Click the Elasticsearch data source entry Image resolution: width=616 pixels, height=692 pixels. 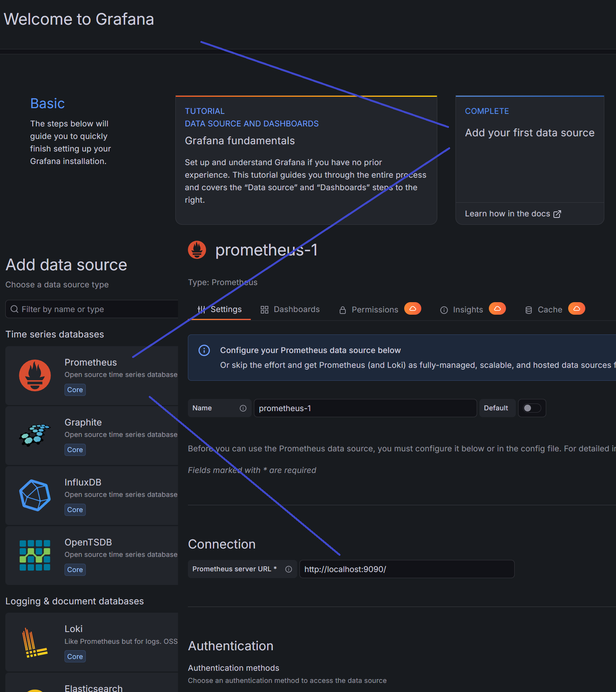[x=92, y=683]
